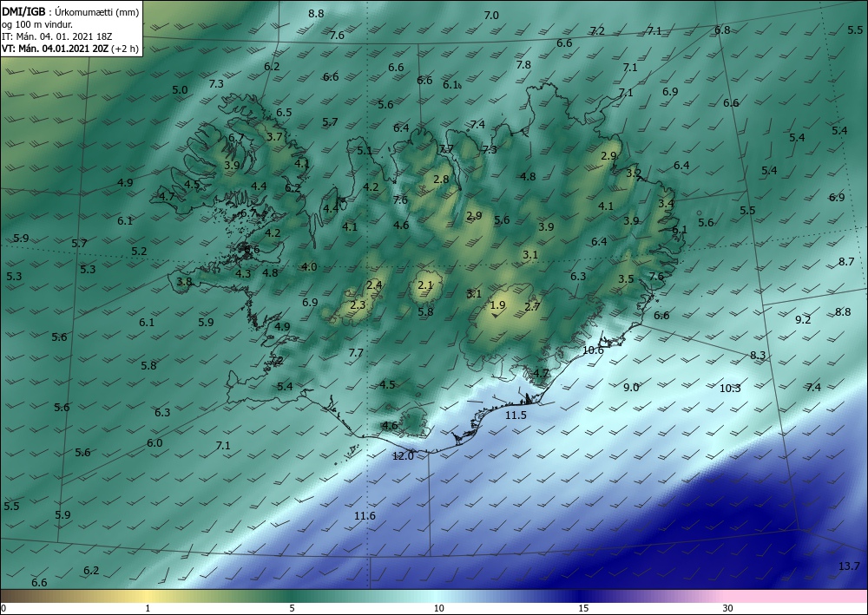Click the 1.9 value over the glacier
The width and height of the screenshot is (868, 615).
(x=497, y=304)
